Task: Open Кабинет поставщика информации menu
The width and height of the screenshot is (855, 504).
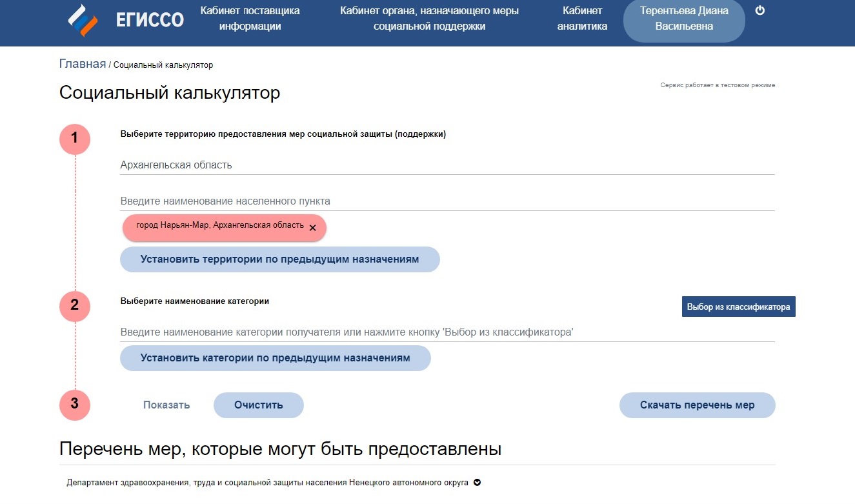Action: (x=250, y=19)
